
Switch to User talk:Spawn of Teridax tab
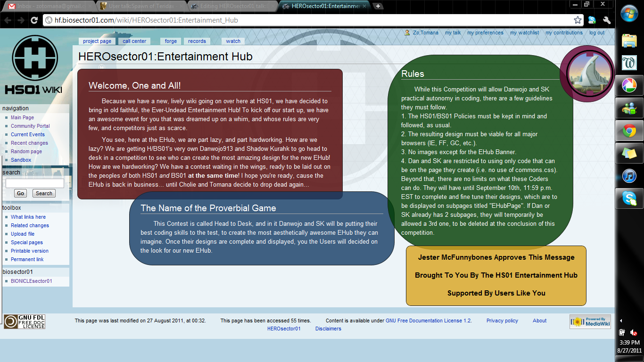point(140,6)
